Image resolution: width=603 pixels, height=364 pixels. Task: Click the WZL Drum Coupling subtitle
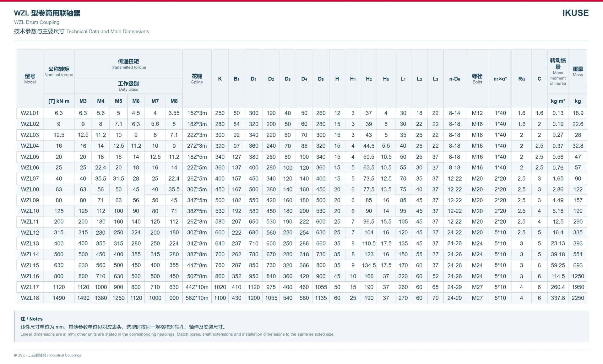tap(36, 22)
